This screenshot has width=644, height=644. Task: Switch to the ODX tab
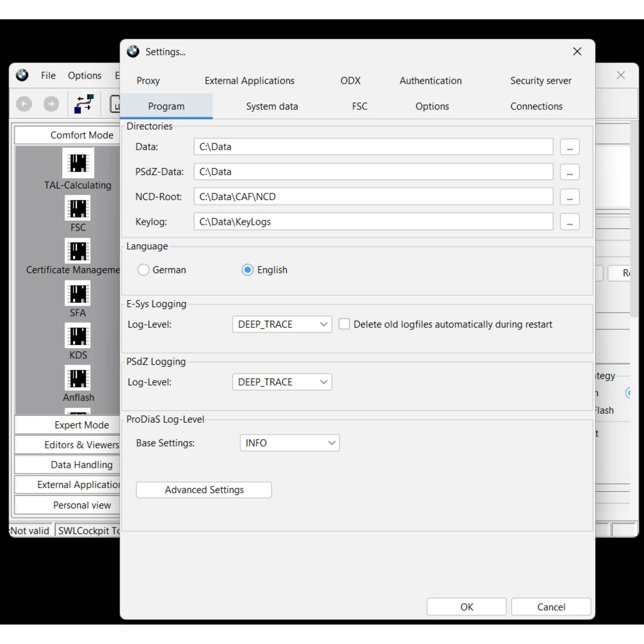[x=350, y=81]
